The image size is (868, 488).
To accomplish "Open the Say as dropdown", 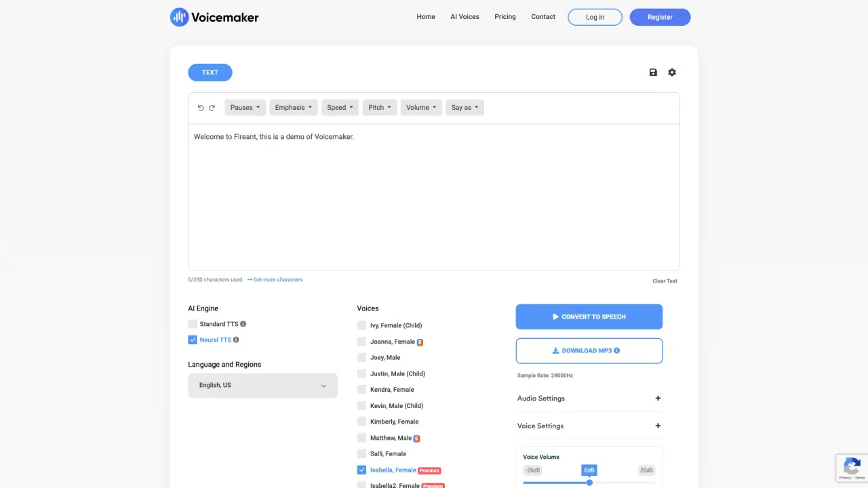I will (465, 108).
